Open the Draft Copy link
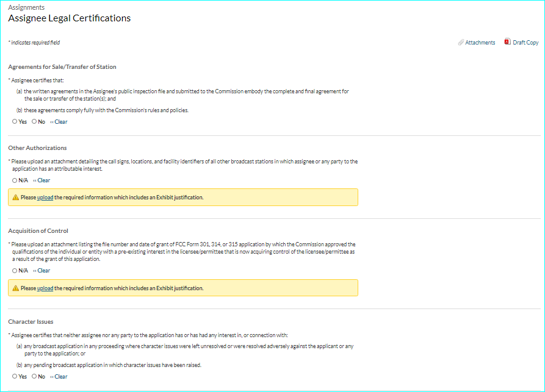This screenshot has width=545, height=392. (x=525, y=43)
